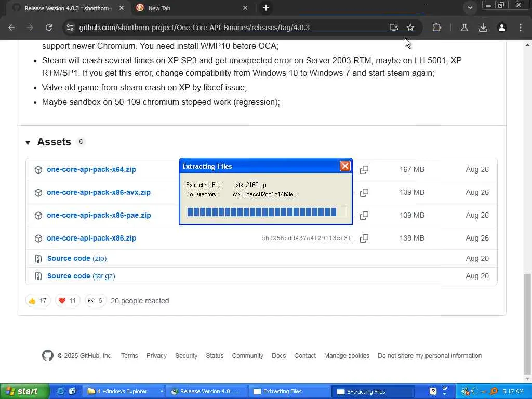Open the profile avatar menu
Image resolution: width=532 pixels, height=399 pixels.
coord(502,28)
